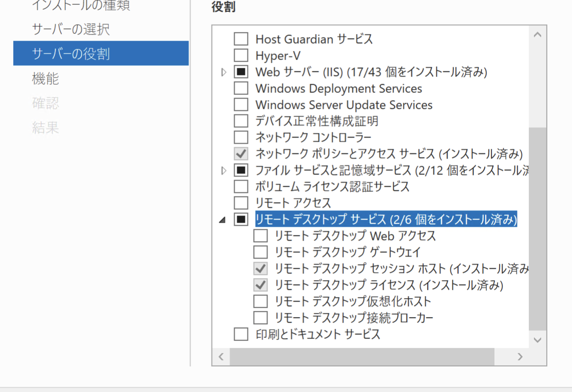Tick リモート デスクトップ仮想化ホスト checkbox
This screenshot has height=392, width=572.
261,301
